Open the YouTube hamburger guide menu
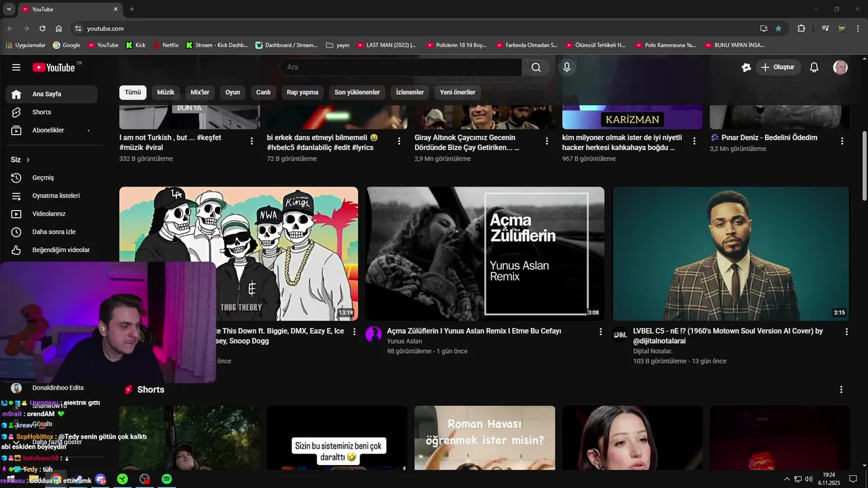The image size is (868, 488). tap(16, 67)
